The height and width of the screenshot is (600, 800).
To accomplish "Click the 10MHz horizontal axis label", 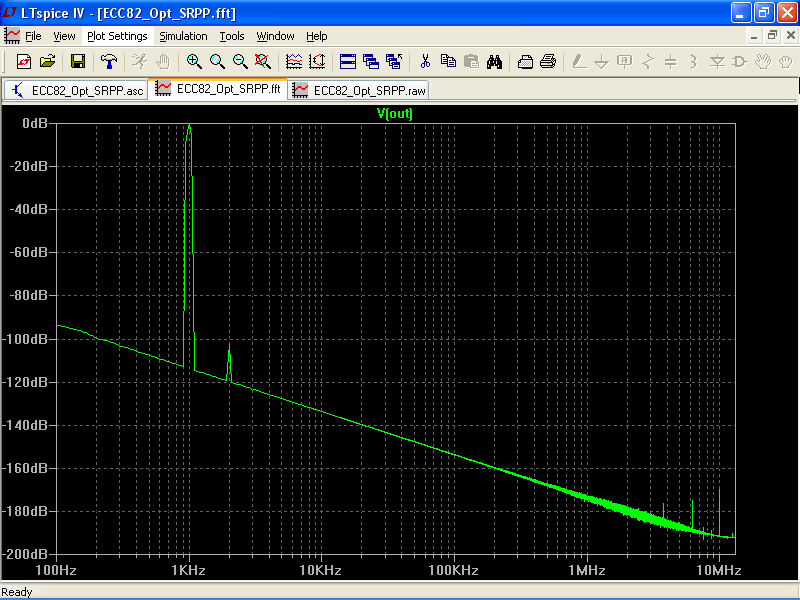I will (x=719, y=570).
